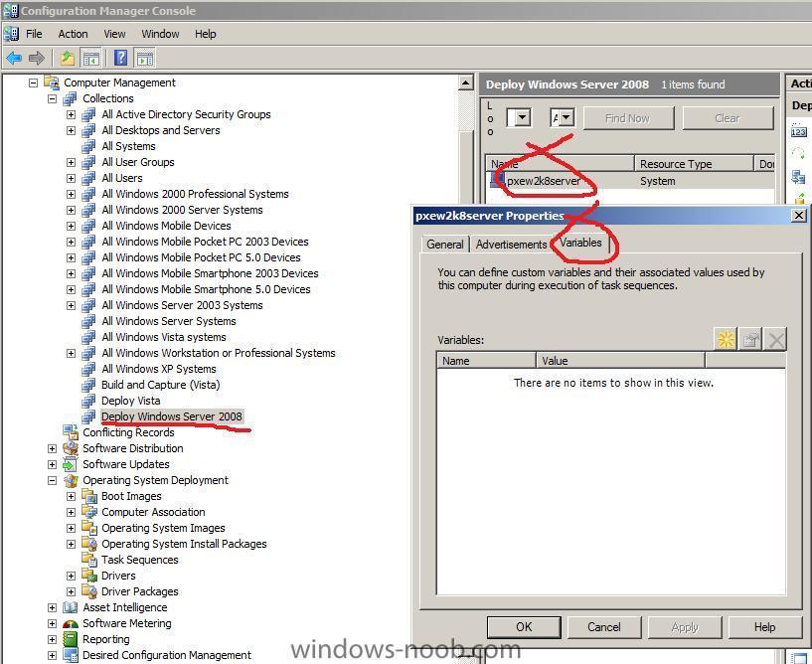Open the Window menu
This screenshot has height=664, width=812.
point(160,34)
